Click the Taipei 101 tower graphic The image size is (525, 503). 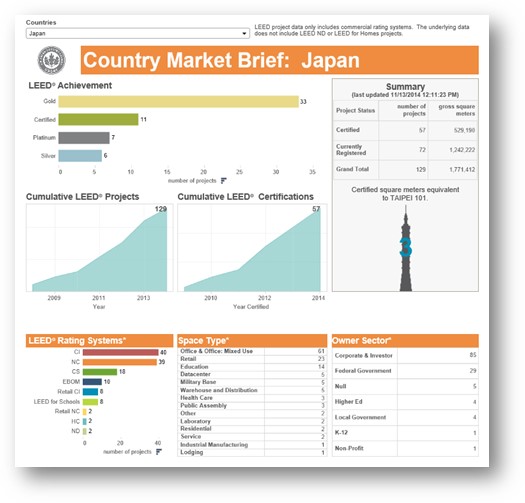[406, 248]
